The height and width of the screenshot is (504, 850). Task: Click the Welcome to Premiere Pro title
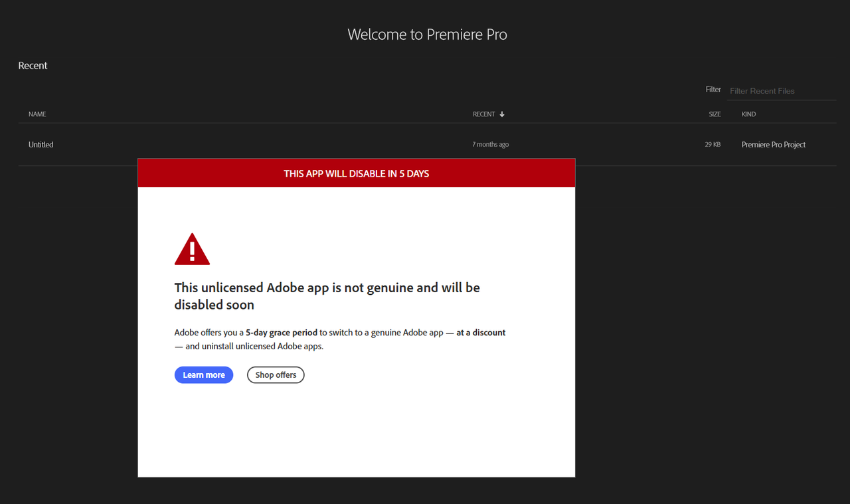(x=427, y=34)
